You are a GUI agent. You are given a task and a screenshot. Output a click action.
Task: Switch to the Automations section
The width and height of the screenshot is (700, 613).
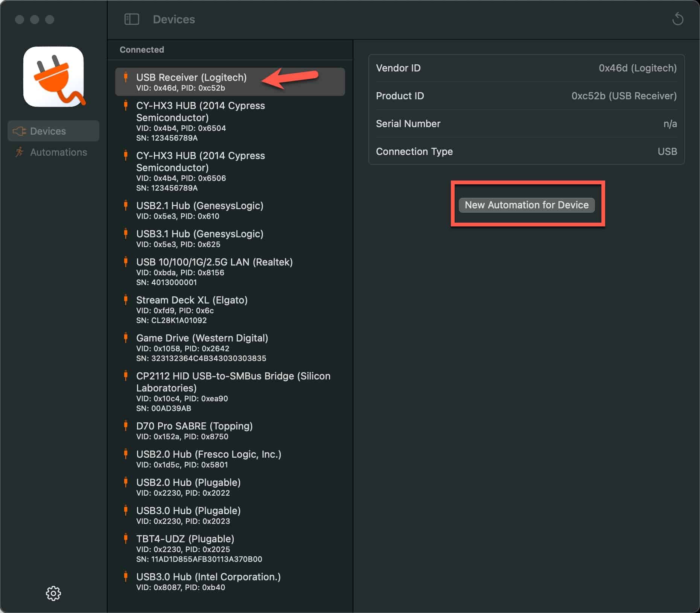coord(53,152)
